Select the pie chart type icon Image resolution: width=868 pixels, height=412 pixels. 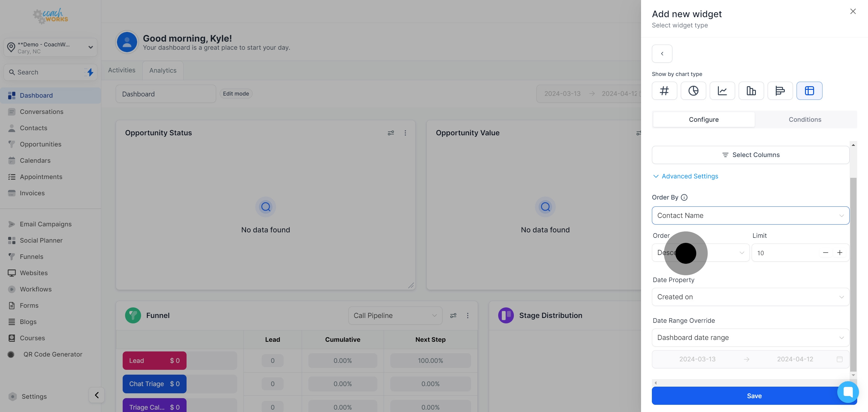[x=693, y=91]
